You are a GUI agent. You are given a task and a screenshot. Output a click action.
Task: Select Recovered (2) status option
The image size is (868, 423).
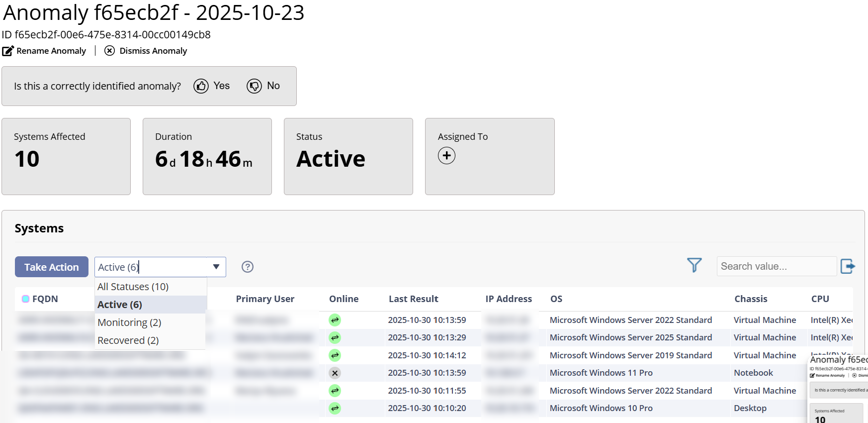pyautogui.click(x=128, y=340)
